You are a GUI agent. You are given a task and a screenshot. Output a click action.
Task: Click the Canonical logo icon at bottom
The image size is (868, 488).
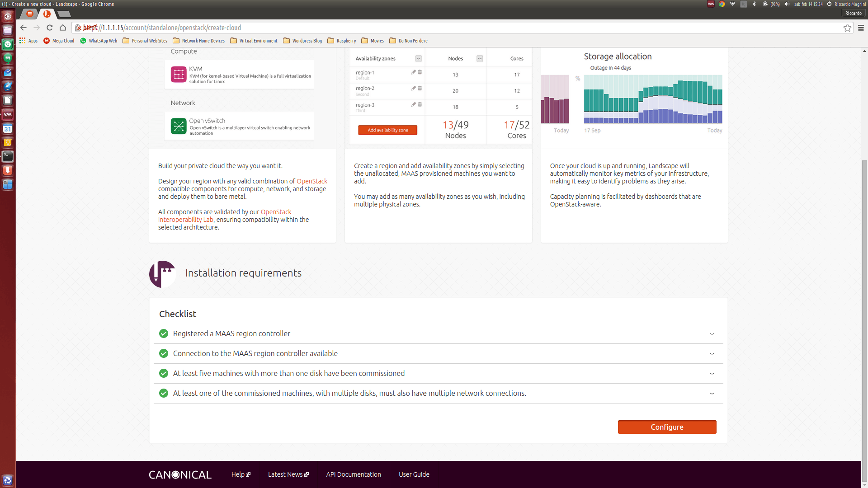click(x=180, y=474)
